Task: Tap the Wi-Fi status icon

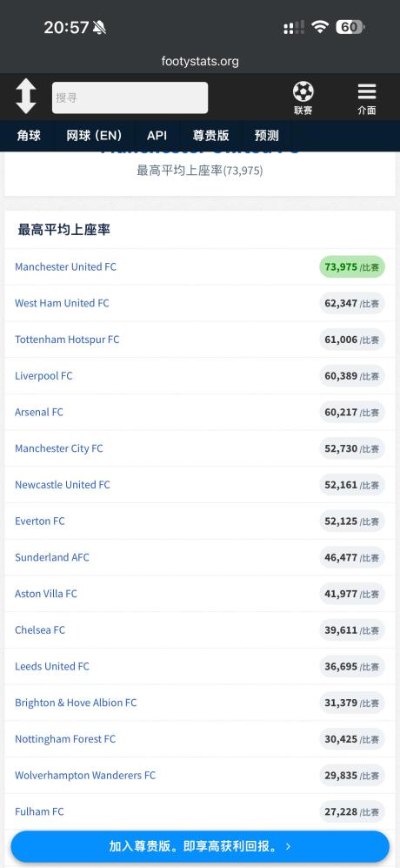Action: coord(320,27)
